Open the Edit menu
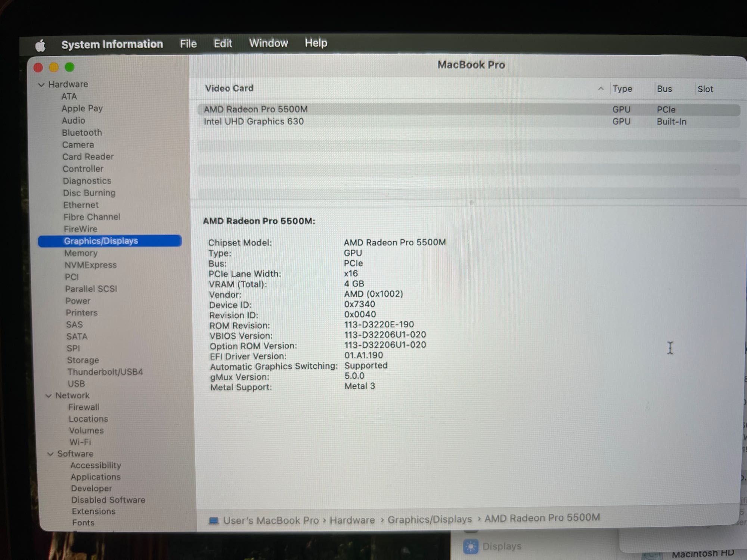747x560 pixels. tap(223, 44)
